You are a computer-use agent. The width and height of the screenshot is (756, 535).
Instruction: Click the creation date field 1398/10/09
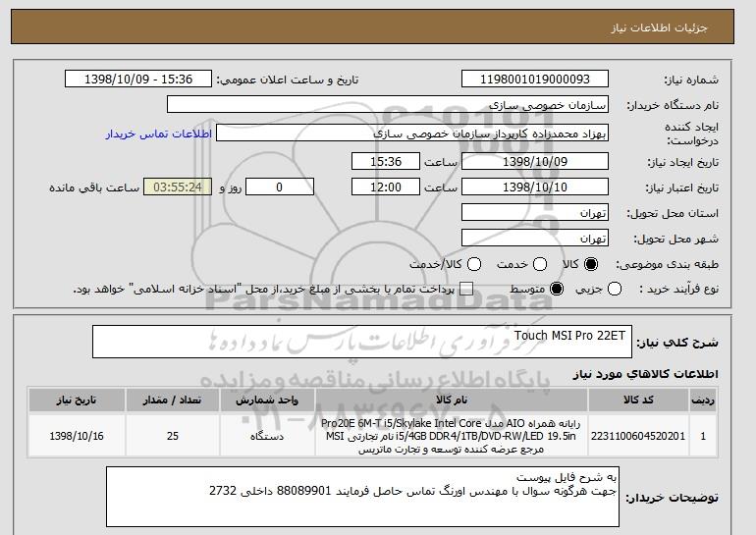(x=535, y=161)
